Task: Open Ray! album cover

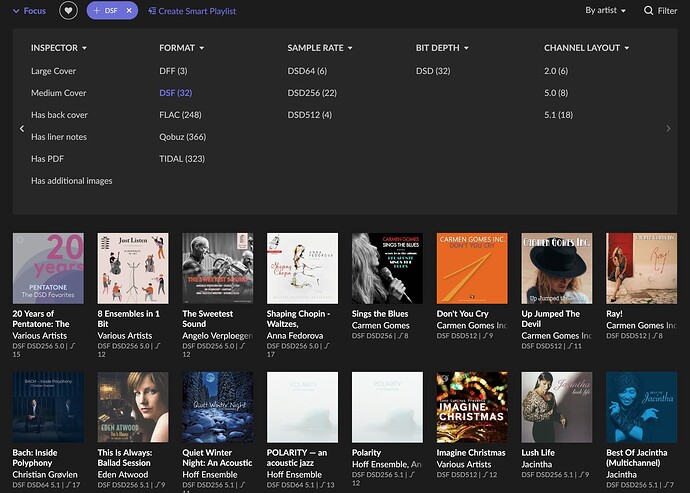Action: pos(642,268)
